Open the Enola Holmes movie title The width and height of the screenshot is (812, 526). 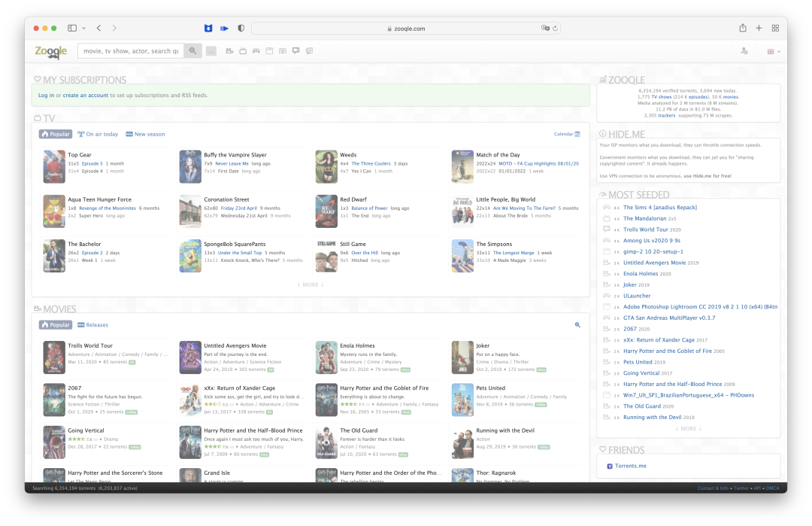pos(357,345)
